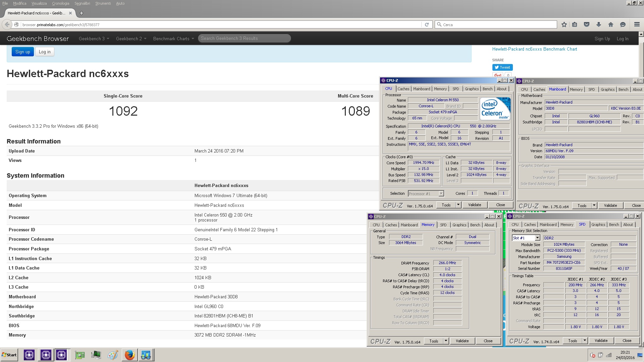The height and width of the screenshot is (362, 644).
Task: Click the first CPU-Z taskbar icon
Action: point(29,355)
